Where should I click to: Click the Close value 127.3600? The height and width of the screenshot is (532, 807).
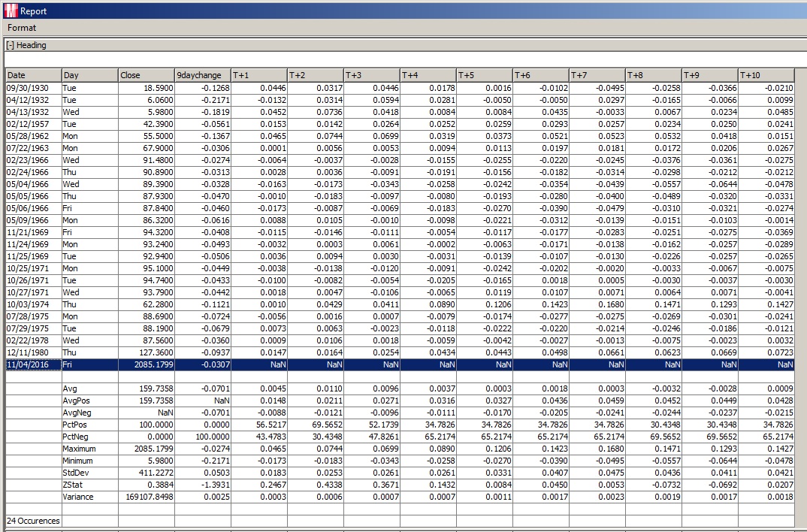(147, 352)
